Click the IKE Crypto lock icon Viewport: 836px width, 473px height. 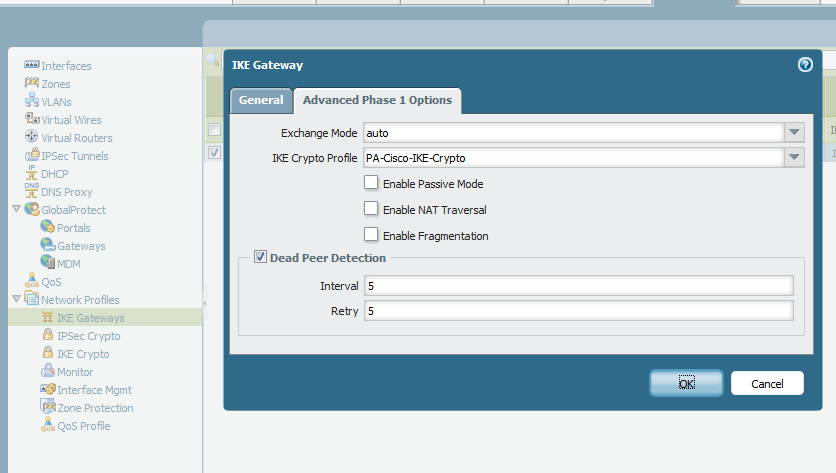(47, 353)
